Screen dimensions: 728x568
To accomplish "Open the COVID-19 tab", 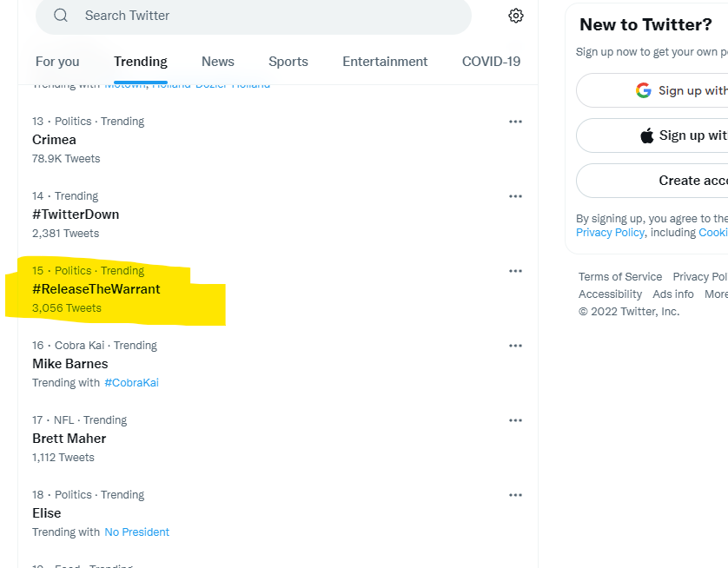I will (491, 62).
